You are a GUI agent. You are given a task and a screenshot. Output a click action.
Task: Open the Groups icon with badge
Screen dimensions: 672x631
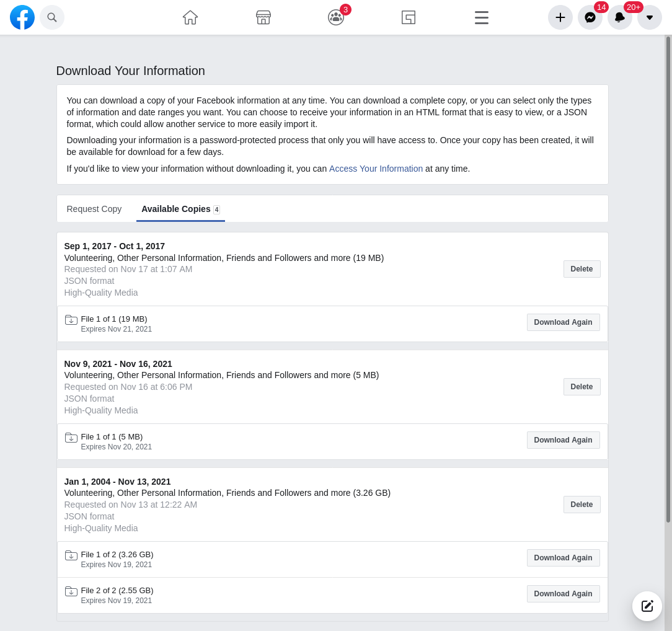pyautogui.click(x=336, y=17)
